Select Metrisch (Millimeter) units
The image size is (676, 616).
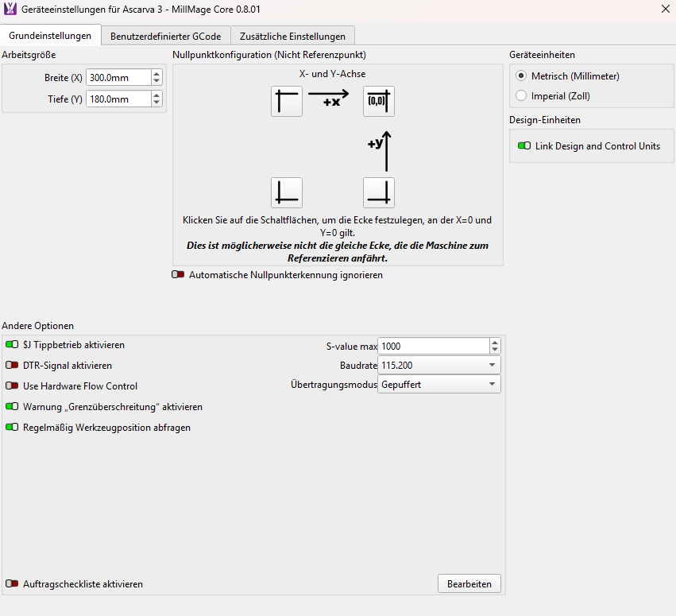click(521, 76)
